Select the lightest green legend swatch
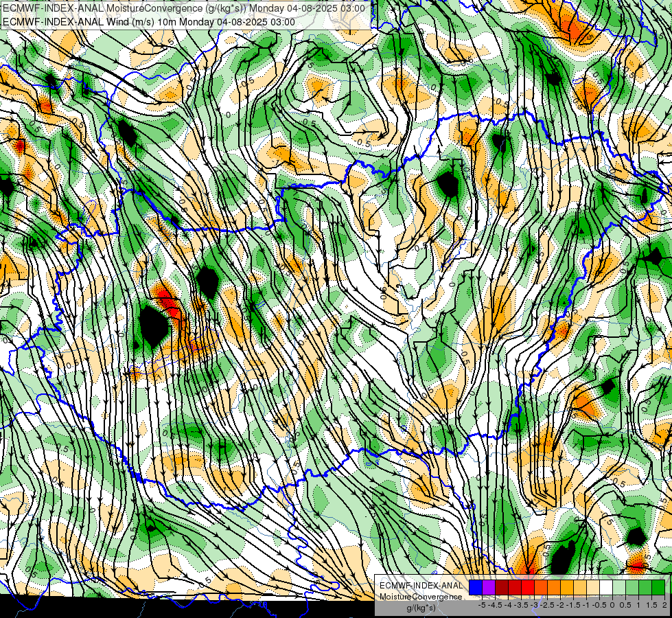 pos(619,587)
